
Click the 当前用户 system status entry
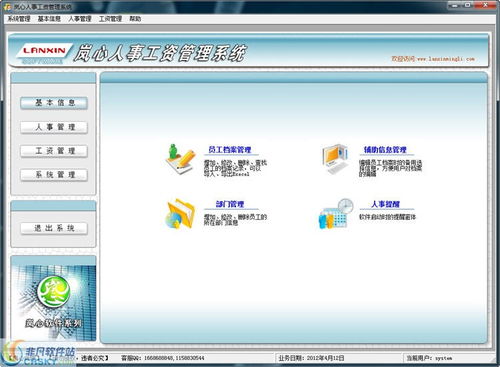[429, 358]
